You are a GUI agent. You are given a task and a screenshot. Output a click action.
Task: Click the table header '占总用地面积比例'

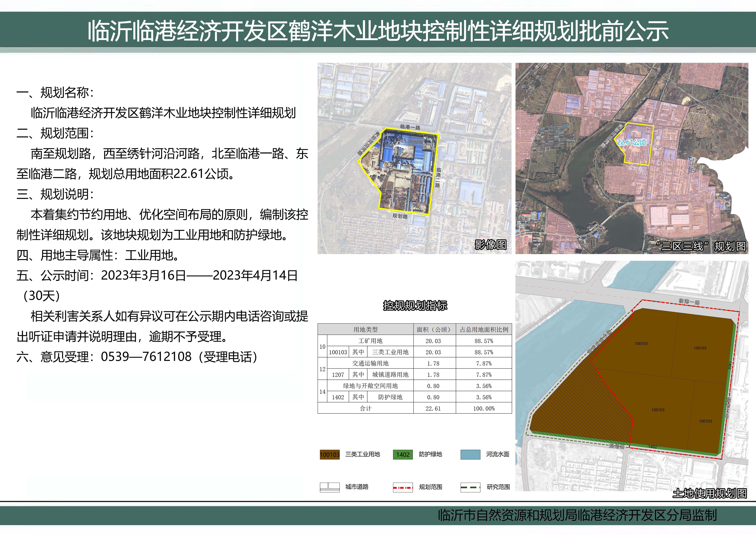point(484,329)
